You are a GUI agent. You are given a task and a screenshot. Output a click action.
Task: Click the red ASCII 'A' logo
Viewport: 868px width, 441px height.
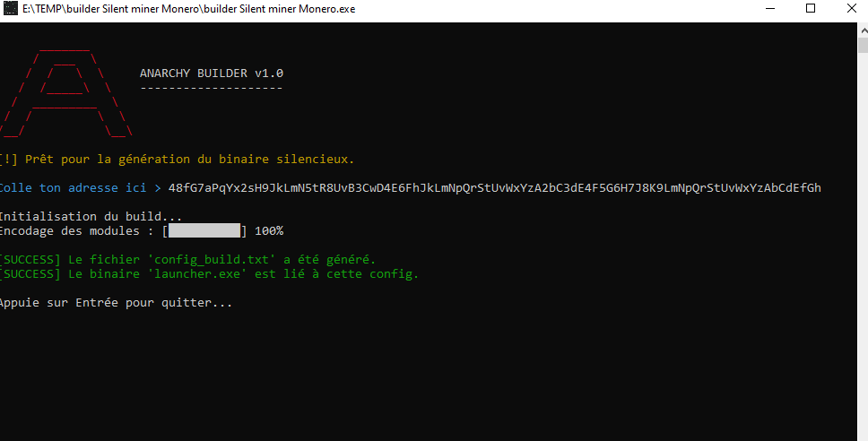pyautogui.click(x=65, y=93)
